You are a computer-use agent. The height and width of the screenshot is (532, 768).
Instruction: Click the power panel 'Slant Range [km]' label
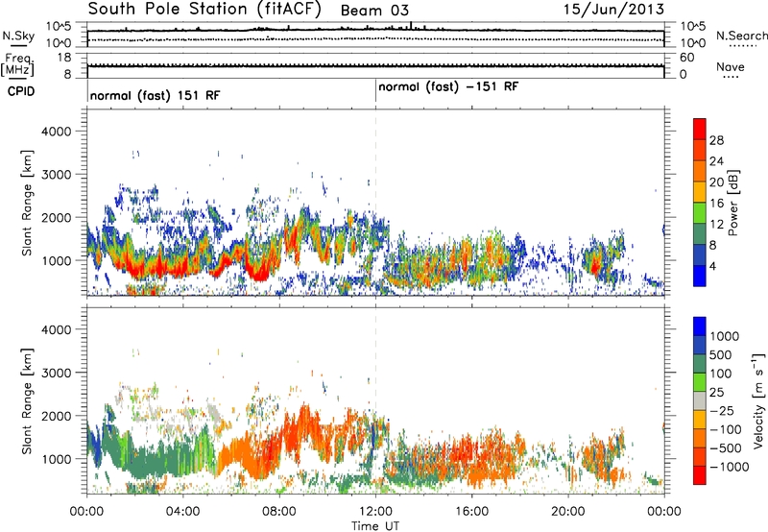tap(27, 203)
